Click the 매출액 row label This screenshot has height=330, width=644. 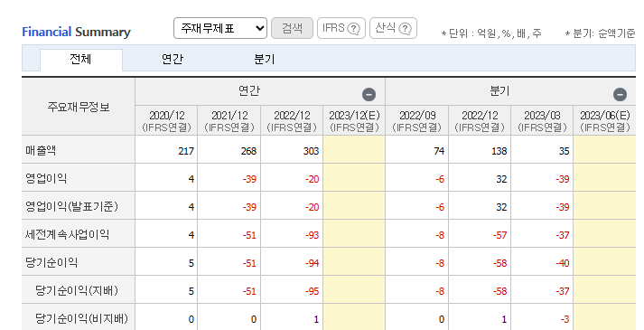[x=41, y=150]
